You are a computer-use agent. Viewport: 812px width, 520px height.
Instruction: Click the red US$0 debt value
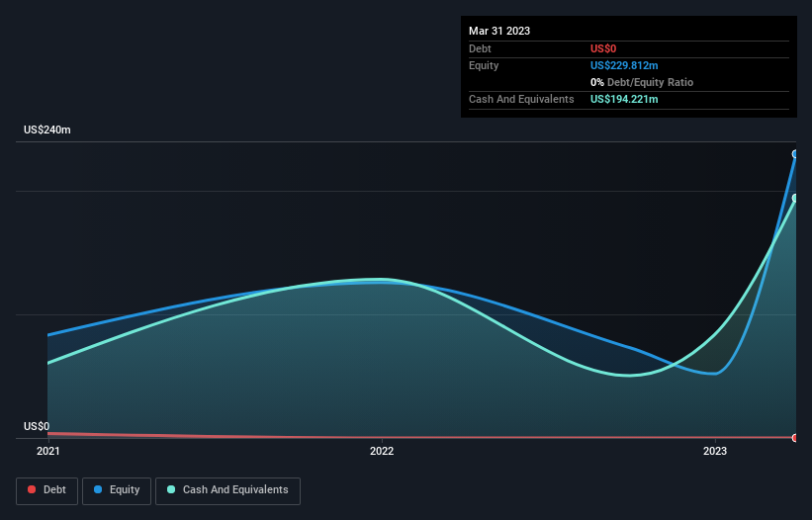coord(603,48)
